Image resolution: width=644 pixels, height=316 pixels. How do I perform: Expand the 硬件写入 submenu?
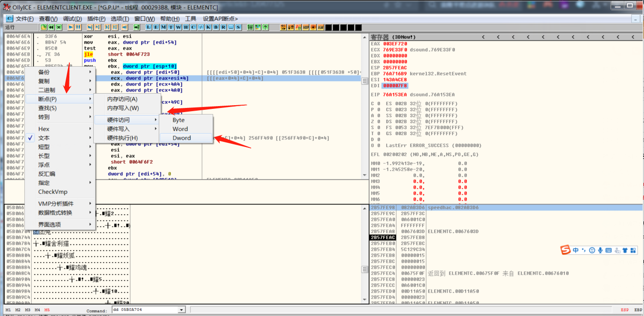127,129
